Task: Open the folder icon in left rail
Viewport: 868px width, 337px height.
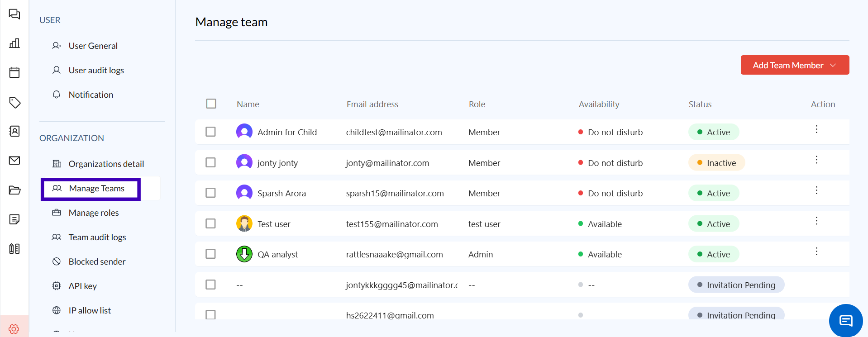Action: (14, 190)
